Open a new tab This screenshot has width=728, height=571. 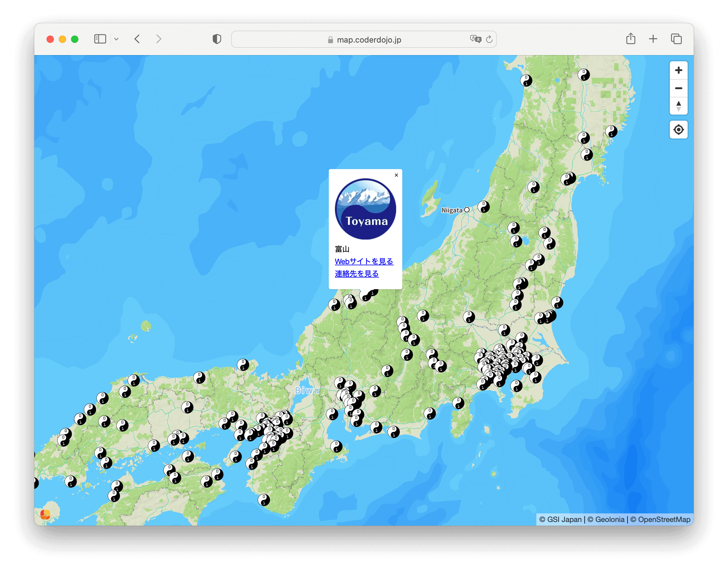click(653, 39)
